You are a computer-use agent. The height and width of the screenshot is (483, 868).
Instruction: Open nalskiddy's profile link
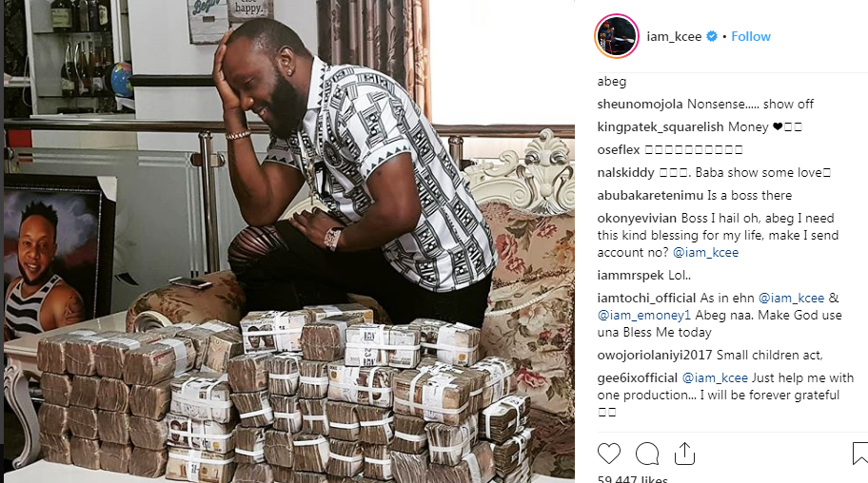[x=625, y=173]
